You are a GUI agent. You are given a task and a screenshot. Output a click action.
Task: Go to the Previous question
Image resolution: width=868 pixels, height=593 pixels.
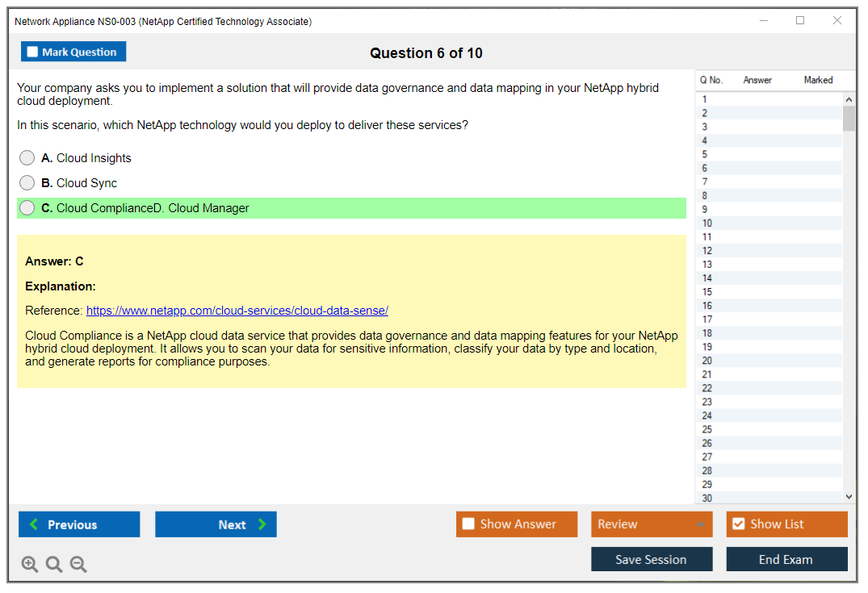[79, 524]
